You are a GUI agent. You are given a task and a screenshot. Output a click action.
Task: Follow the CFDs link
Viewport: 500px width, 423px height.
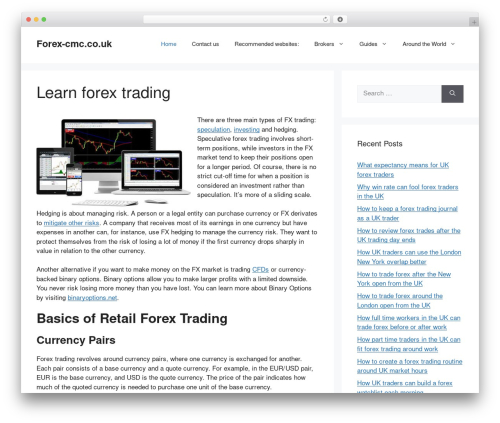point(260,269)
